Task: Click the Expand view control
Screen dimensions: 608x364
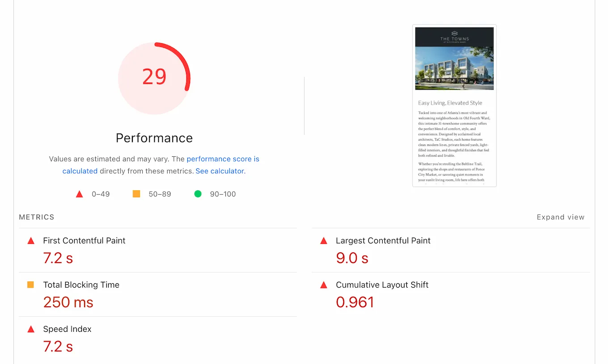Action: (561, 217)
